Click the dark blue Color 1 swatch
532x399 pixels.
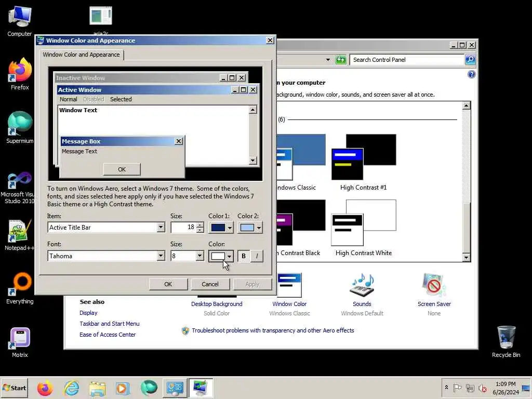pyautogui.click(x=218, y=228)
